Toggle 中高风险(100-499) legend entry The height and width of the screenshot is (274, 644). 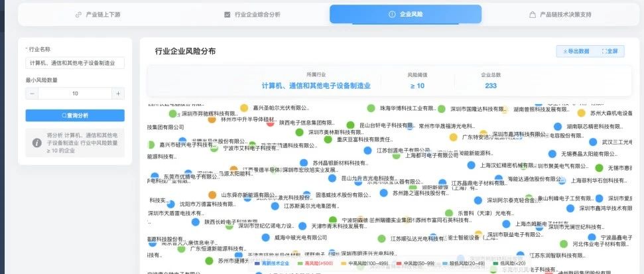365,263
